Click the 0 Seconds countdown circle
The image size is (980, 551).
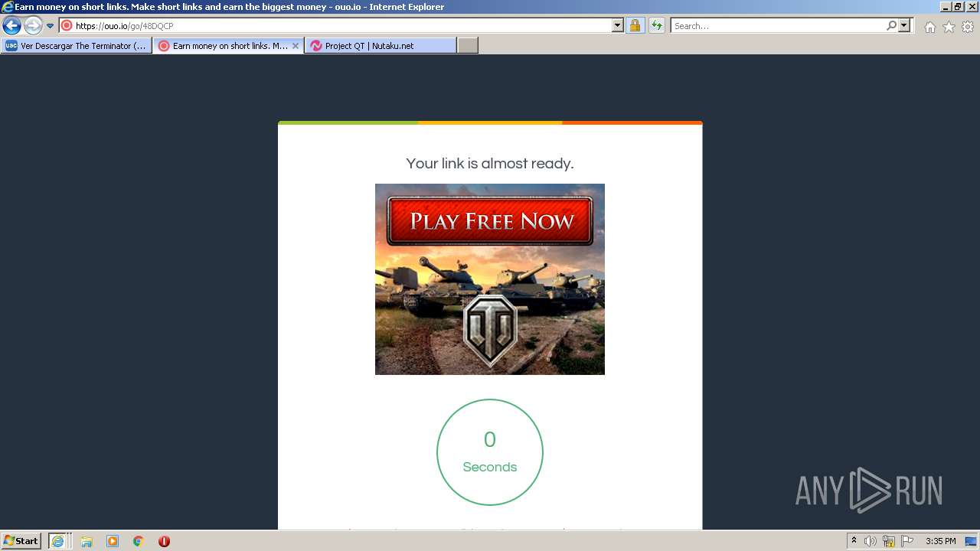point(490,452)
